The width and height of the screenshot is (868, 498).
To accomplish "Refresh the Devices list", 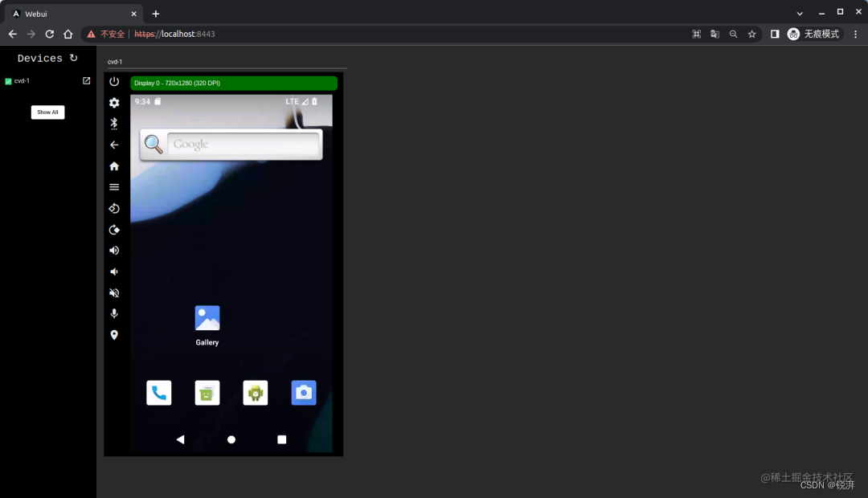I will click(x=74, y=58).
